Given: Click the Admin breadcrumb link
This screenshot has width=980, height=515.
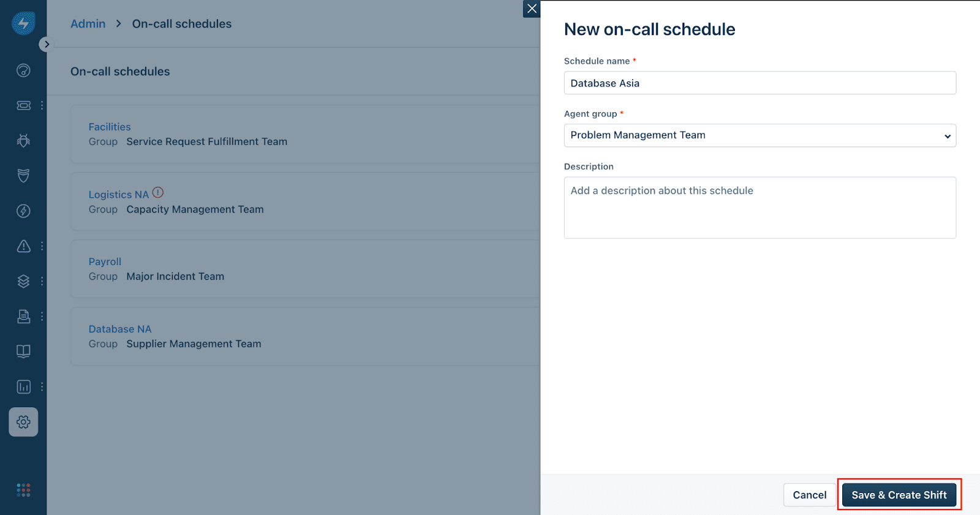Looking at the screenshot, I should pos(88,24).
